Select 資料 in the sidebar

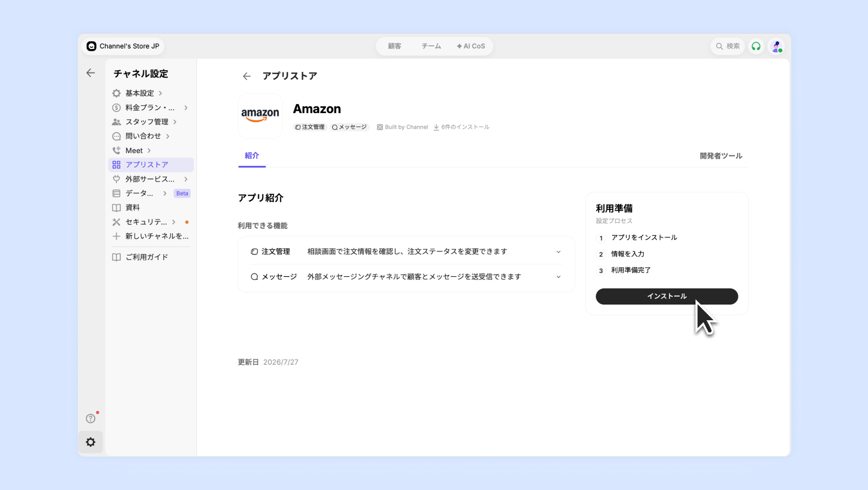(132, 208)
